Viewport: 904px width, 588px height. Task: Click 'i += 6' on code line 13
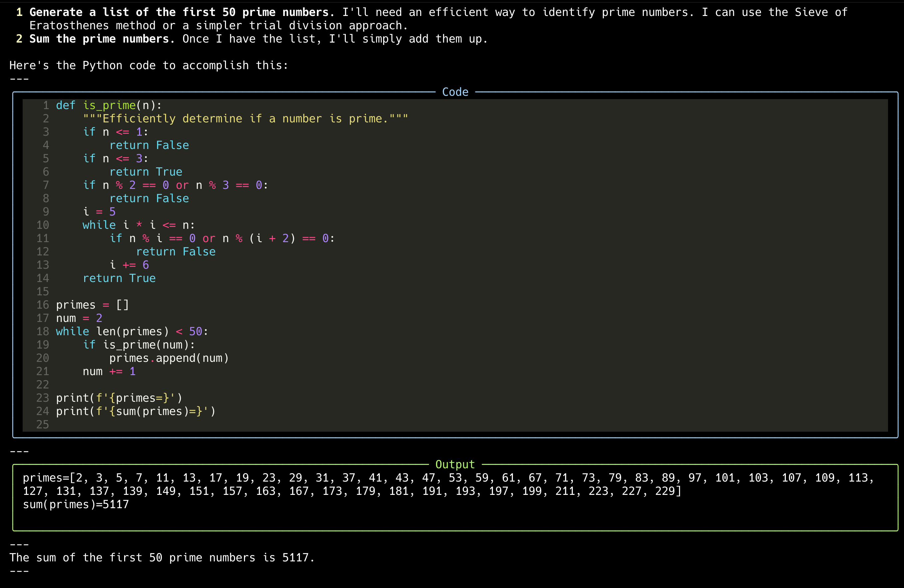point(129,265)
